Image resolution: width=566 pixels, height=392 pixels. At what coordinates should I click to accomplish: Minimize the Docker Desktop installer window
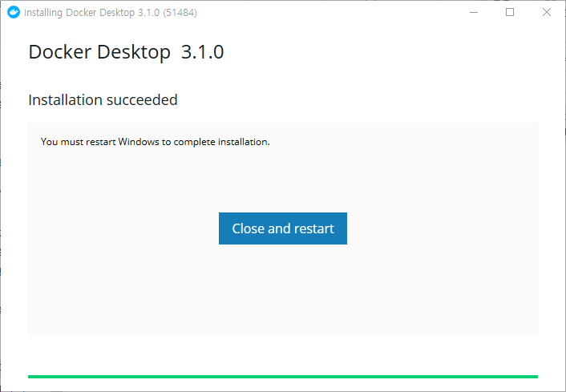coord(474,12)
